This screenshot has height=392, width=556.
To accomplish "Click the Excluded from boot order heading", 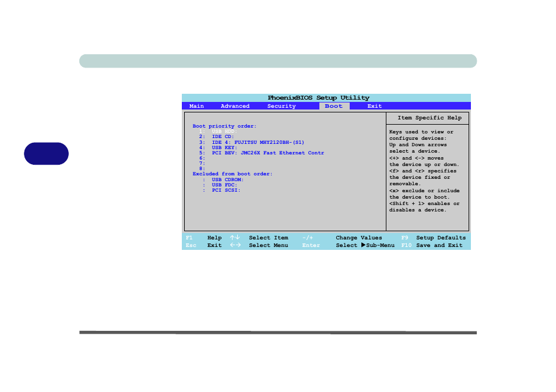I will pos(233,174).
